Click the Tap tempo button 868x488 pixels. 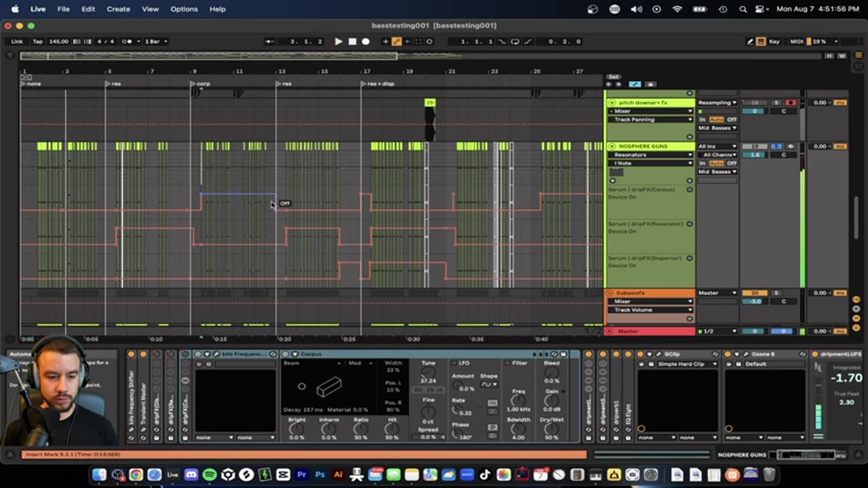[x=38, y=41]
